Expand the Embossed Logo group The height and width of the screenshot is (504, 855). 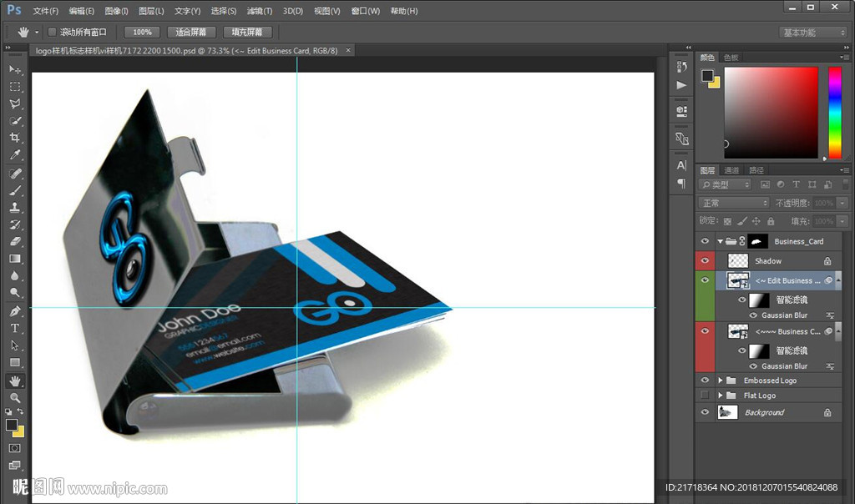[x=721, y=381]
